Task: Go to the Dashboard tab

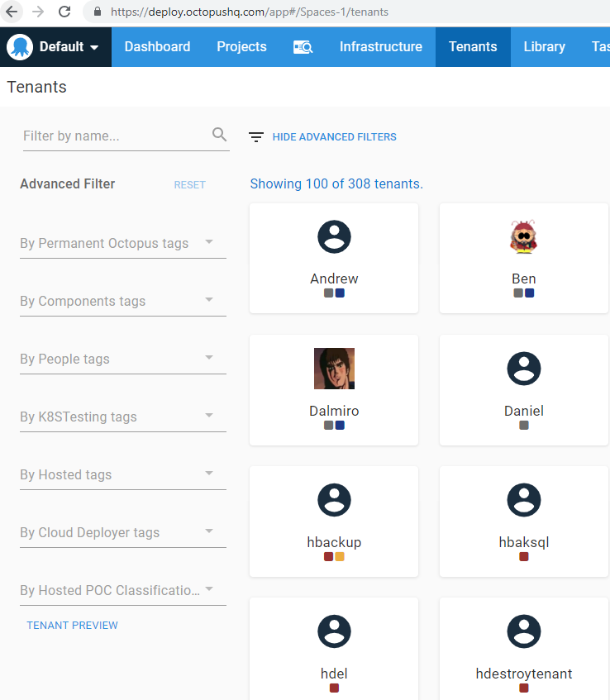Action: tap(157, 47)
